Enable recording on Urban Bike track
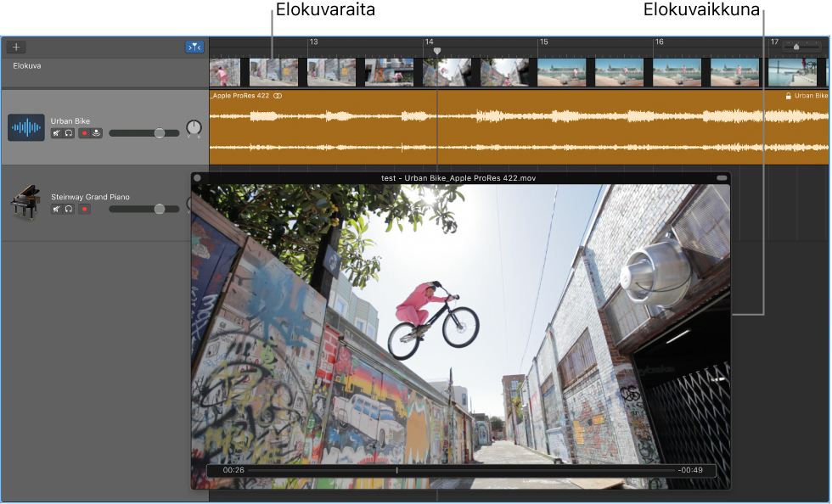 [84, 133]
